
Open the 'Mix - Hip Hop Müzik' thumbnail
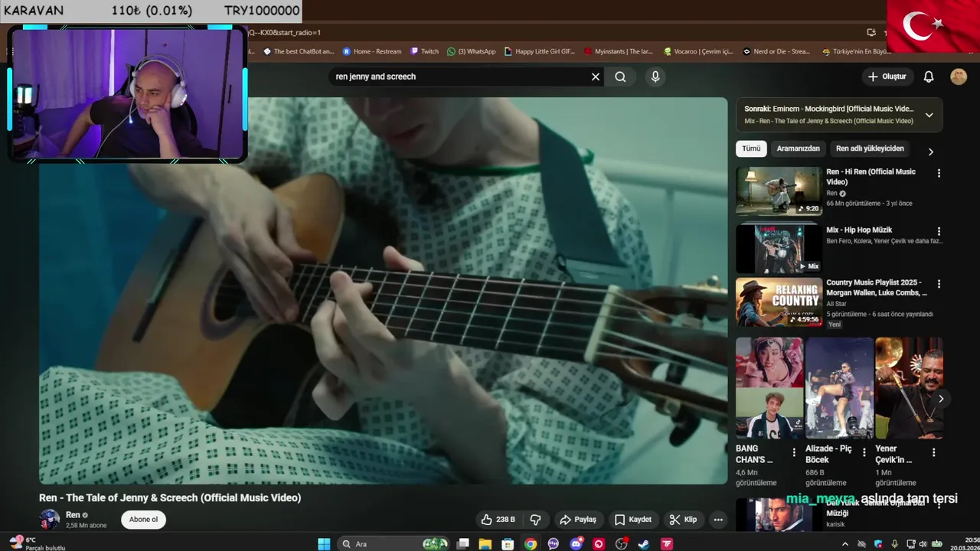click(779, 249)
